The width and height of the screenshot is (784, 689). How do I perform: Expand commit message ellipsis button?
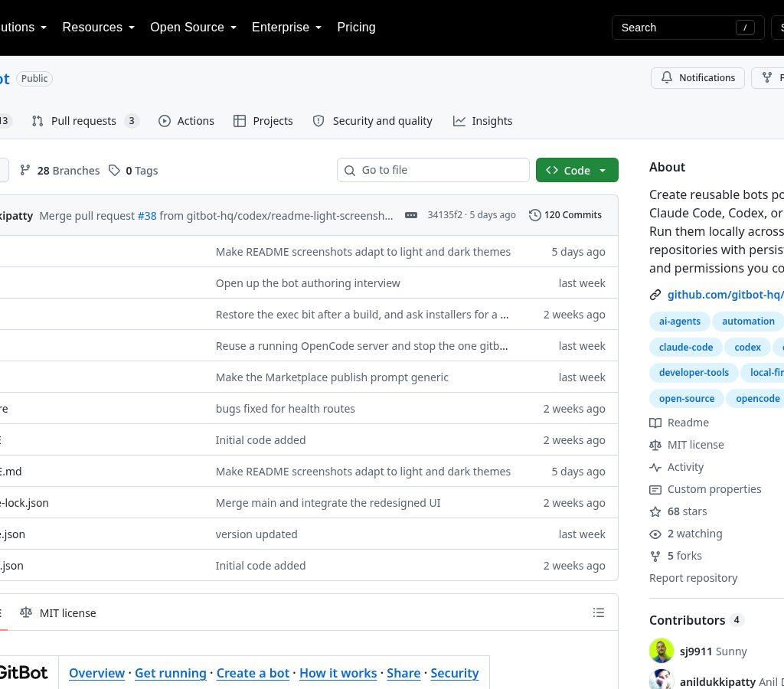pyautogui.click(x=411, y=215)
